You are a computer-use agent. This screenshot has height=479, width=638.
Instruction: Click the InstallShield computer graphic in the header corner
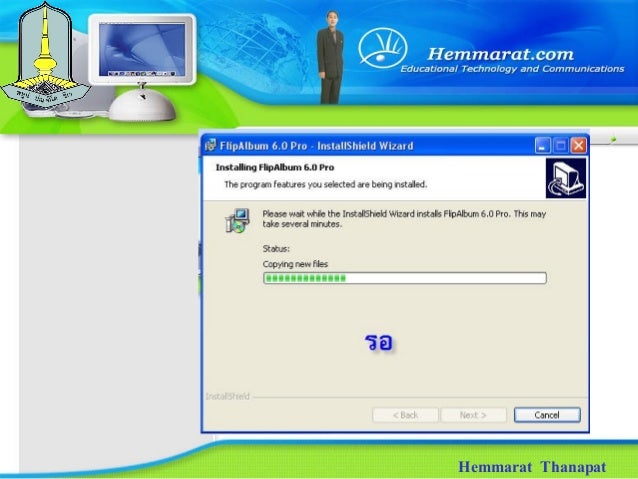coord(566,178)
